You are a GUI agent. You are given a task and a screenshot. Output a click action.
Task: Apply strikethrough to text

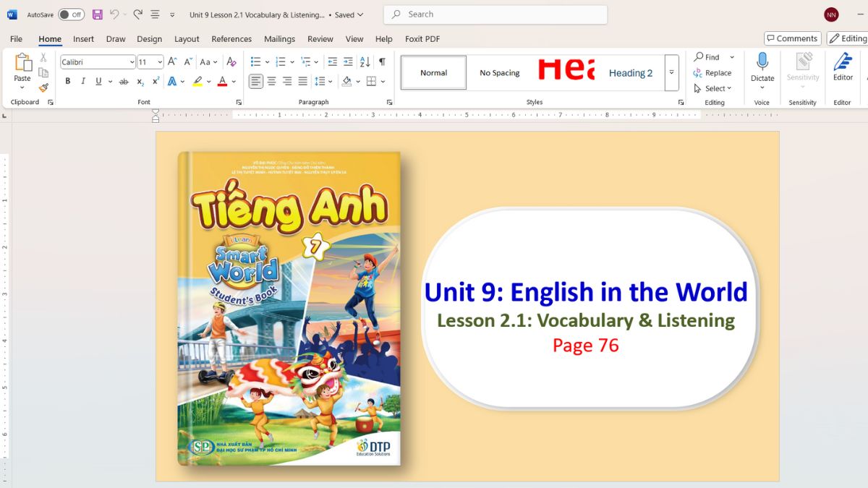[x=124, y=81]
